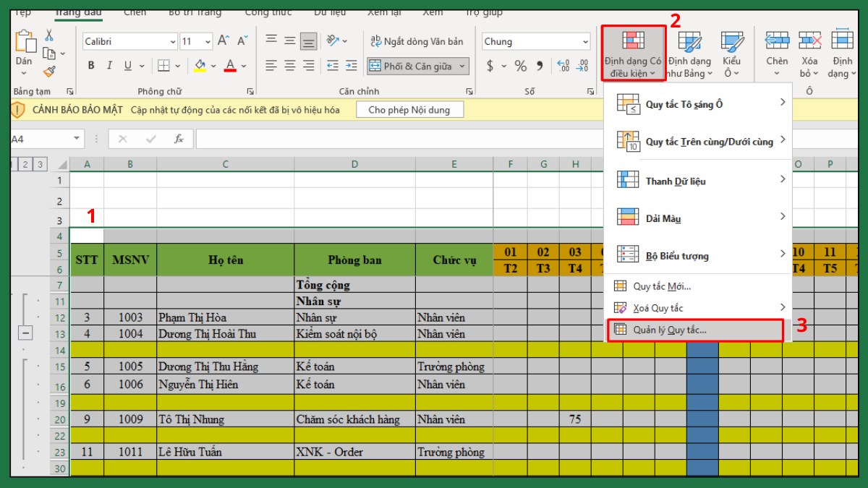Select the Bold formatting icon
This screenshot has height=488, width=868.
(x=90, y=65)
